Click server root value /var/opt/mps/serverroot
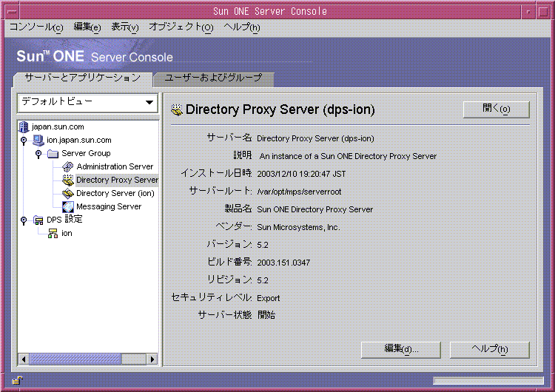This screenshot has height=392, width=555. [299, 192]
